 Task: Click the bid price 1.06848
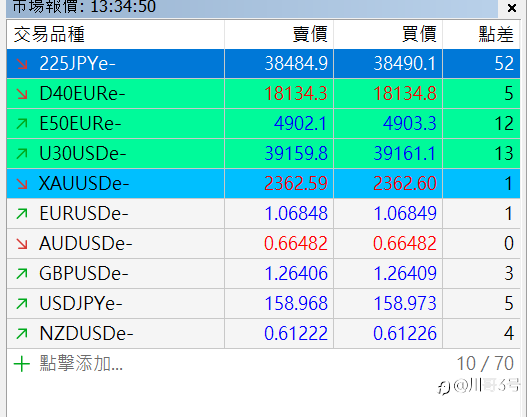pyautogui.click(x=296, y=213)
